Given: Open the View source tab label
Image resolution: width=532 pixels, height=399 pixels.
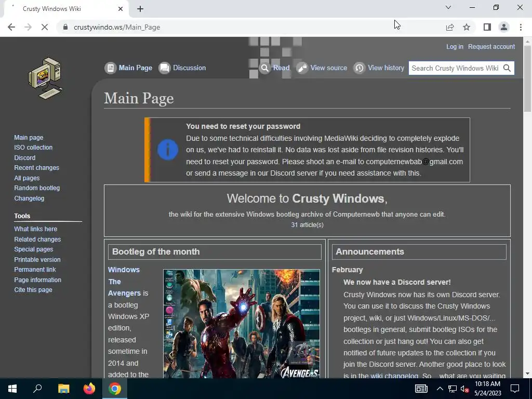Looking at the screenshot, I should pos(329,68).
